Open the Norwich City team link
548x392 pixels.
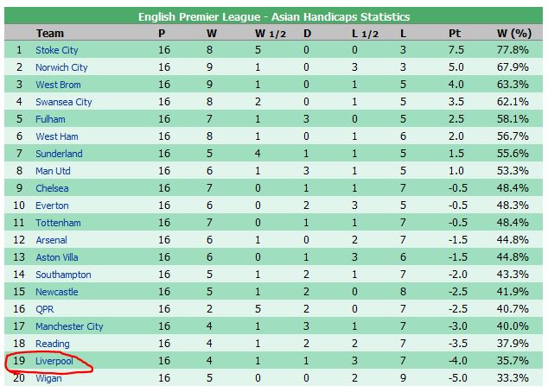61,67
